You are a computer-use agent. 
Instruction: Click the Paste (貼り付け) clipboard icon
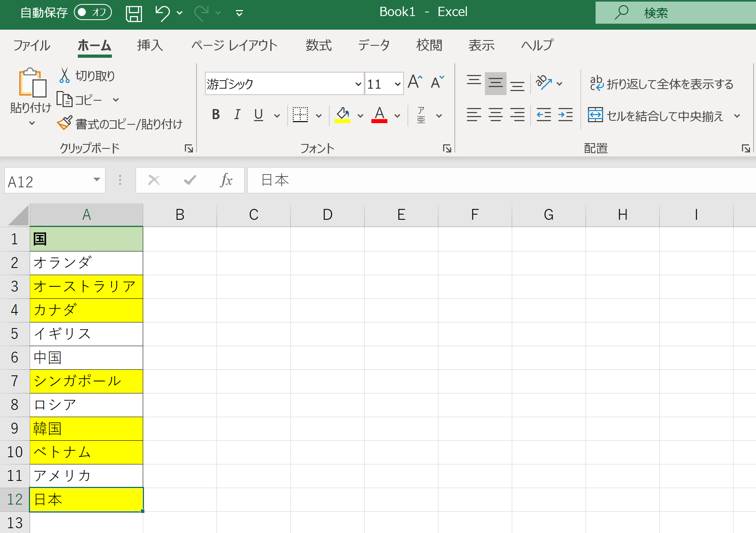32,83
